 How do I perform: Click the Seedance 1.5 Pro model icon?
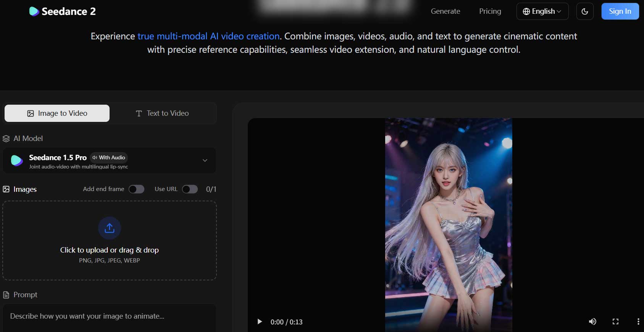click(x=17, y=160)
